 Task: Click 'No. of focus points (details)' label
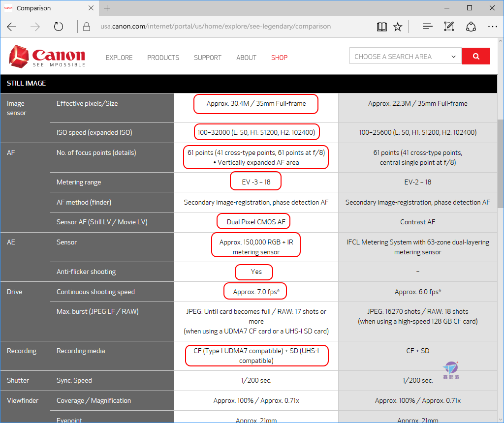tap(96, 152)
